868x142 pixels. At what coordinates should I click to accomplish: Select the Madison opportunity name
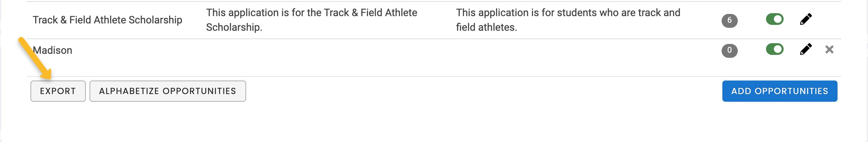(52, 50)
